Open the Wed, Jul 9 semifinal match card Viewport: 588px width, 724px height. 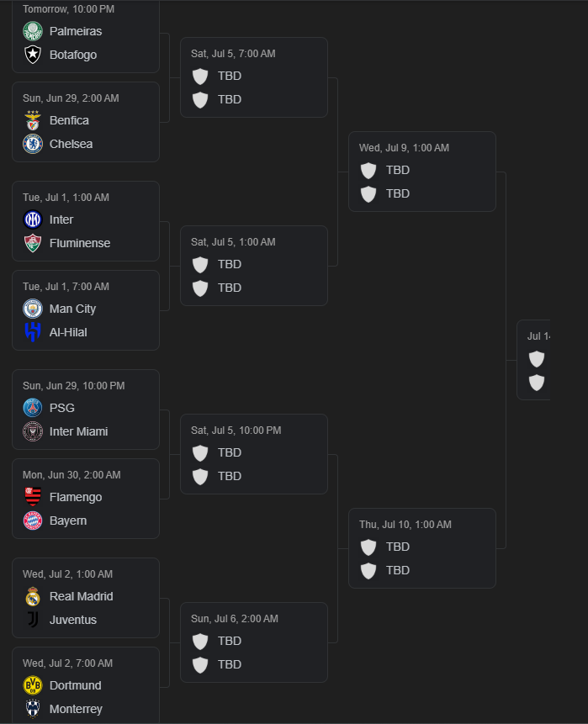422,172
